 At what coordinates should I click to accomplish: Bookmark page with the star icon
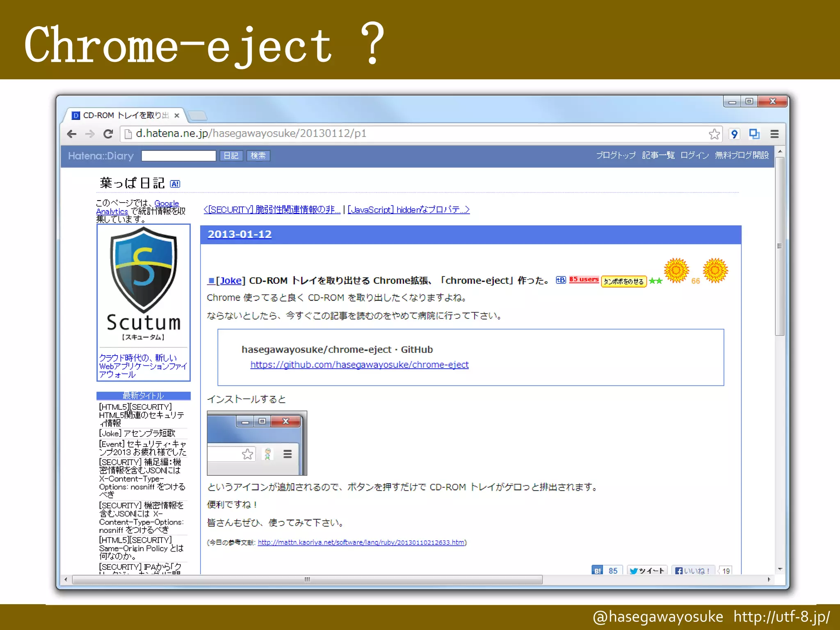pos(714,134)
